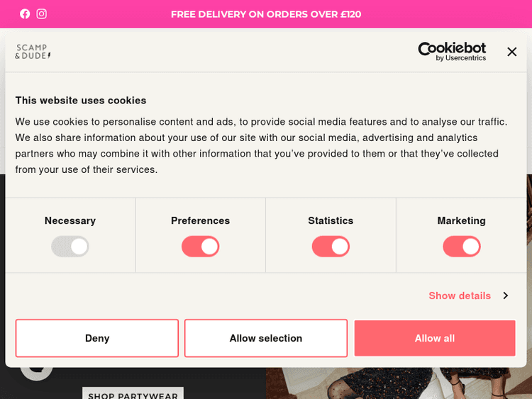This screenshot has height=399, width=532.
Task: Click the Shop Partywear button
Action: coord(133,393)
